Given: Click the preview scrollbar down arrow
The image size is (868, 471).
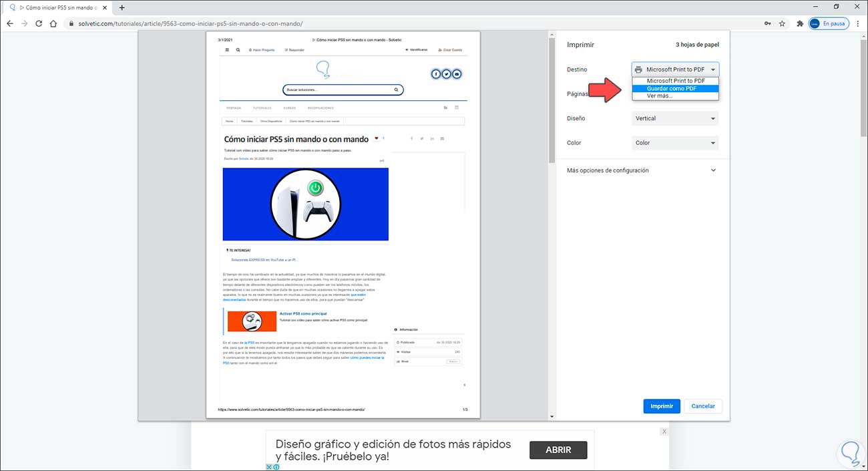Looking at the screenshot, I should click(x=551, y=417).
